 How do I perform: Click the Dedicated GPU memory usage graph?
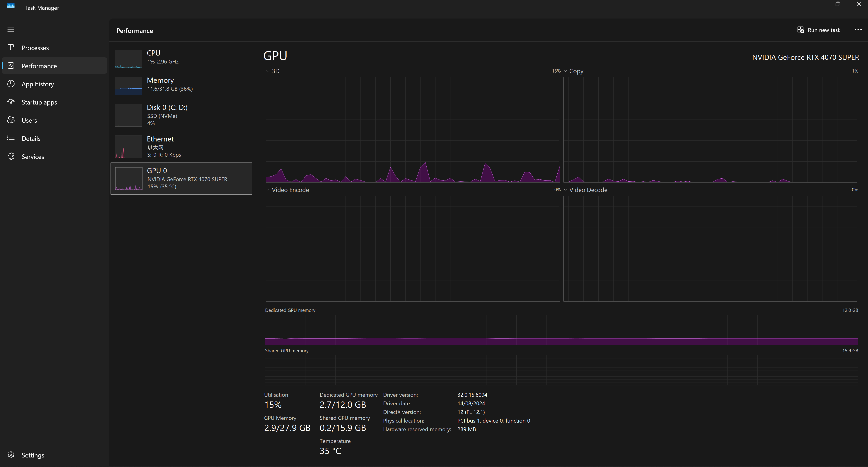[561, 330]
